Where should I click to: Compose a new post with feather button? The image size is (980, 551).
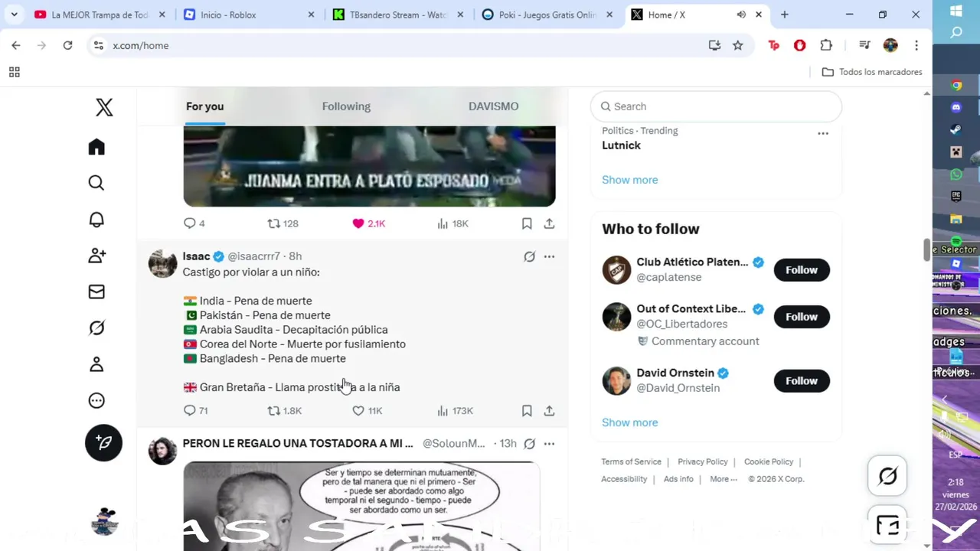pos(103,442)
